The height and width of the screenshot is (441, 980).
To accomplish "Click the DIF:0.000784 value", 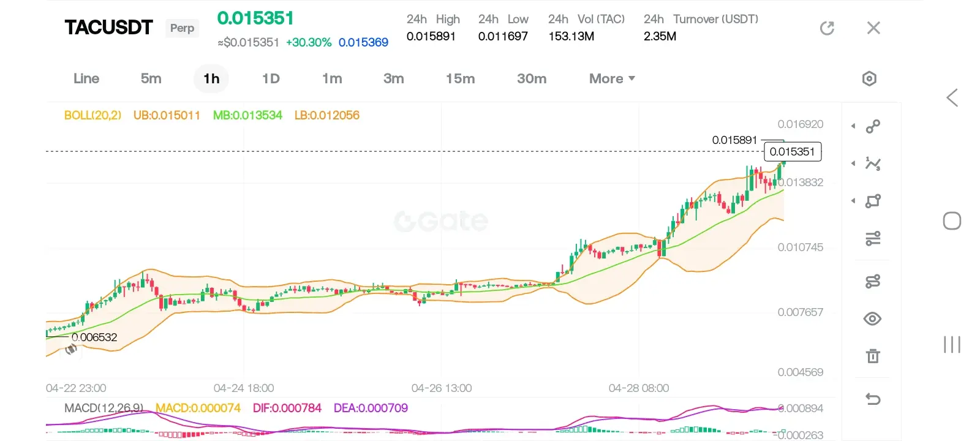I will 287,408.
